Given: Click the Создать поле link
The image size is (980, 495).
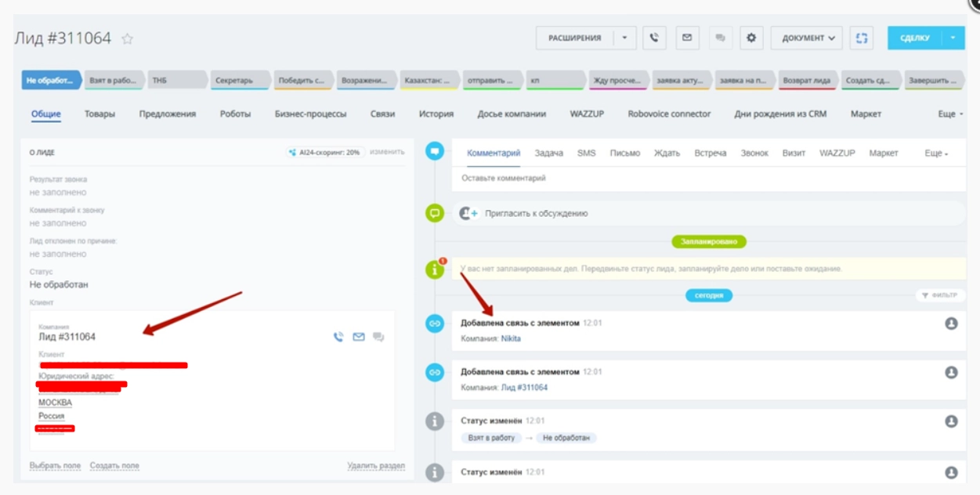Looking at the screenshot, I should [115, 464].
